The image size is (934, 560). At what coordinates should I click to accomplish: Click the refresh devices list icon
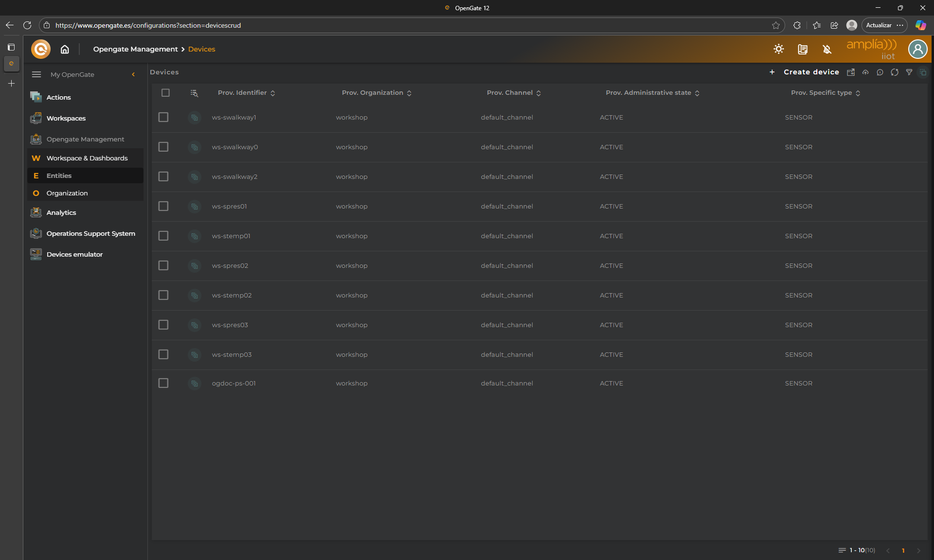tap(894, 72)
